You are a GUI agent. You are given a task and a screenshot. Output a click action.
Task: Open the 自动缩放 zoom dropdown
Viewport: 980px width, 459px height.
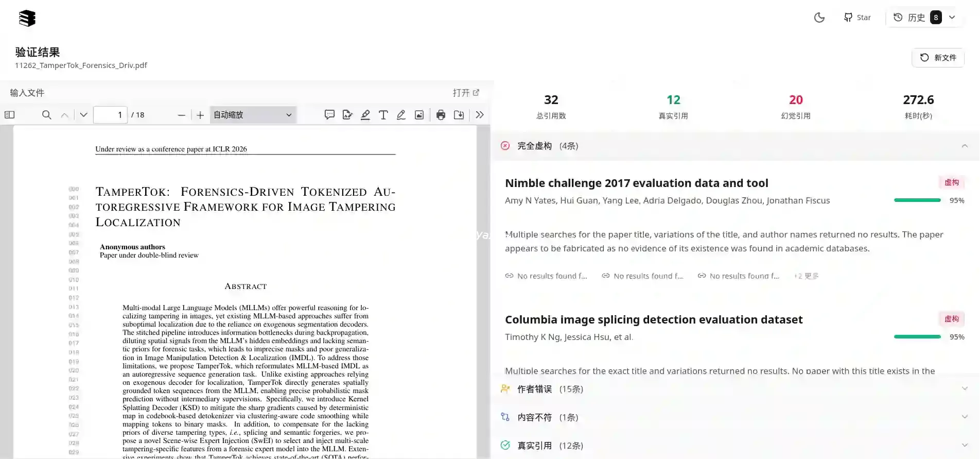pyautogui.click(x=253, y=115)
